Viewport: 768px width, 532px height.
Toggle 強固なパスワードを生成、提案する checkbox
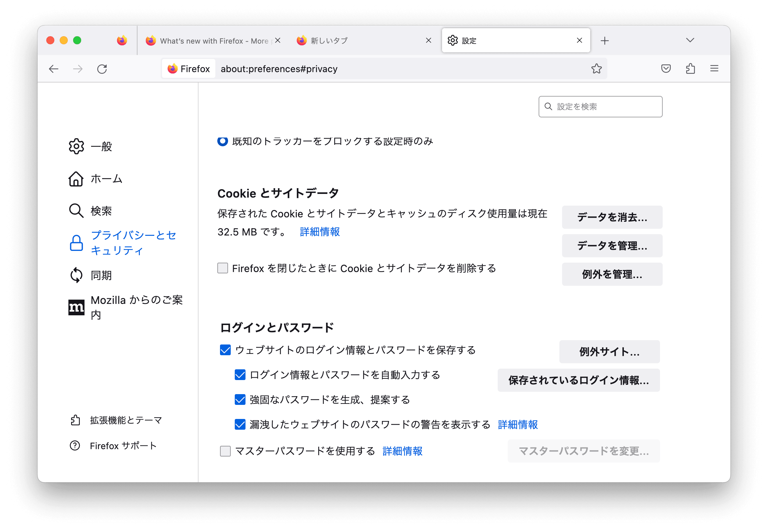coord(240,400)
